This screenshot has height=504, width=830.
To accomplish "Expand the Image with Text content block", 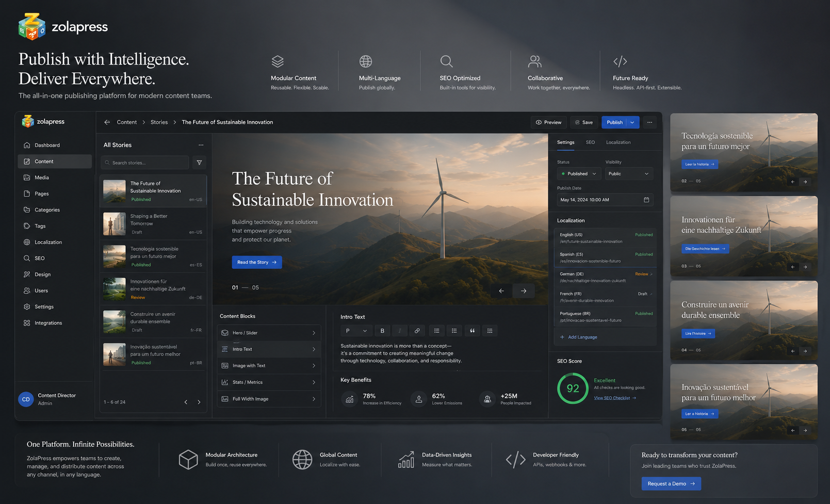I will point(269,366).
